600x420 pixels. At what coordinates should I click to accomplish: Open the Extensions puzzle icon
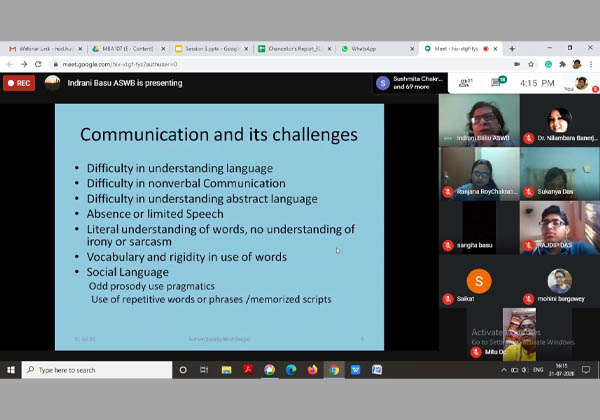coord(562,64)
